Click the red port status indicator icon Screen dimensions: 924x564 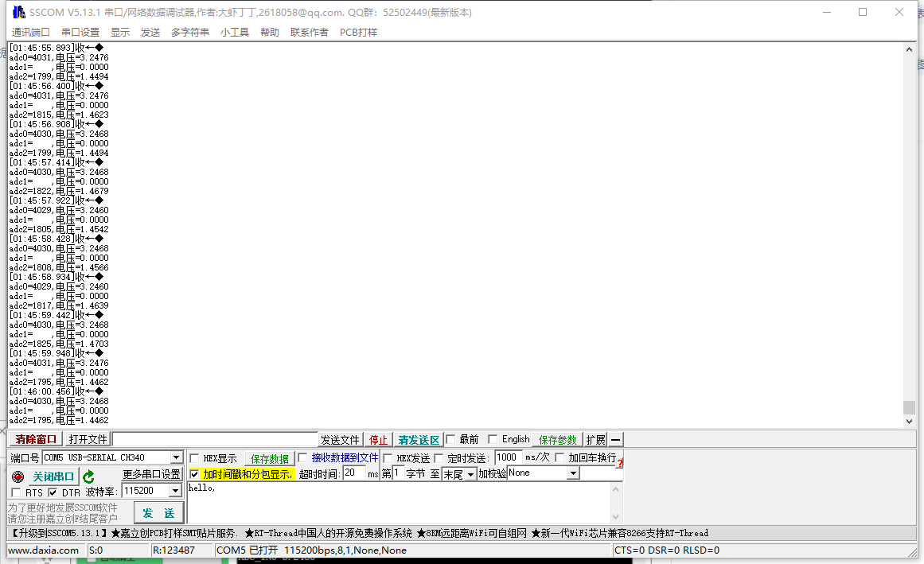(17, 475)
